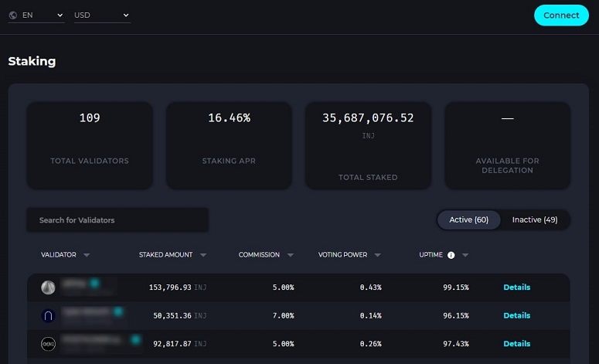This screenshot has width=599, height=364.
Task: Click the Total Staked stat card
Action: [368, 145]
